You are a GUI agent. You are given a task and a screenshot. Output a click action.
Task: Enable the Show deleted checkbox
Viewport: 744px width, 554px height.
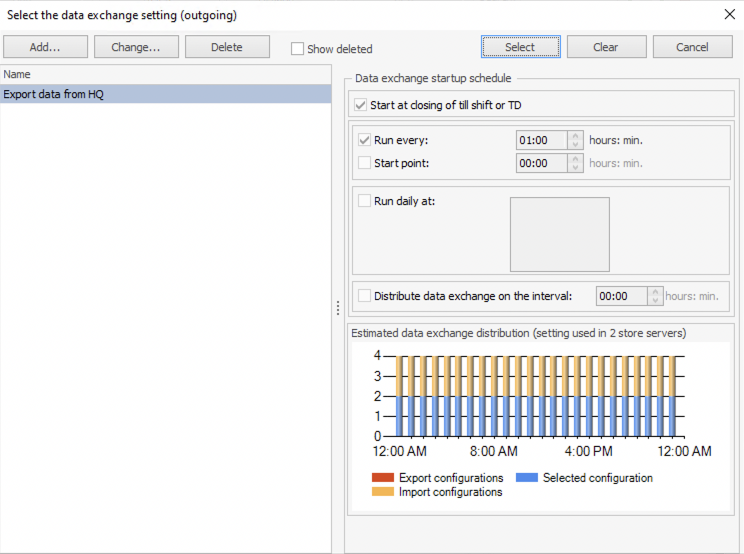(298, 49)
